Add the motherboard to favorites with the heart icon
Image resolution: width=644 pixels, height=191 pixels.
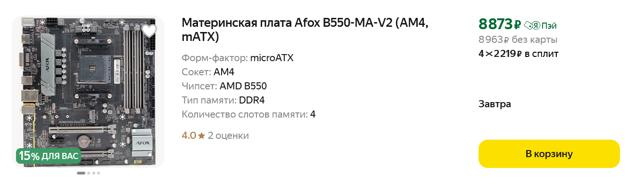tap(149, 31)
